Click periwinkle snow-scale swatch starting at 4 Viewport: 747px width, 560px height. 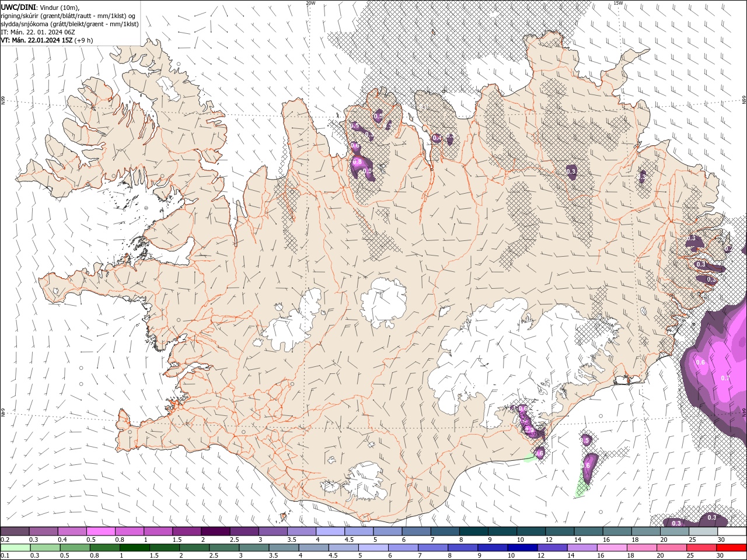tap(330, 531)
